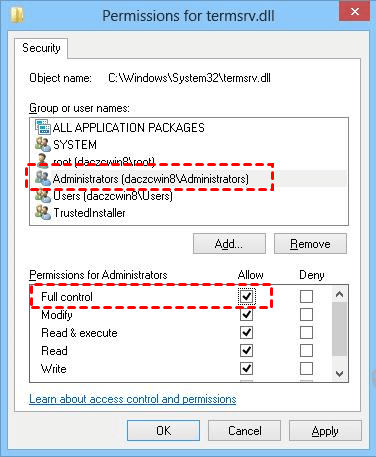The width and height of the screenshot is (376, 457).
Task: Click the Users group icon
Action: pyautogui.click(x=43, y=195)
